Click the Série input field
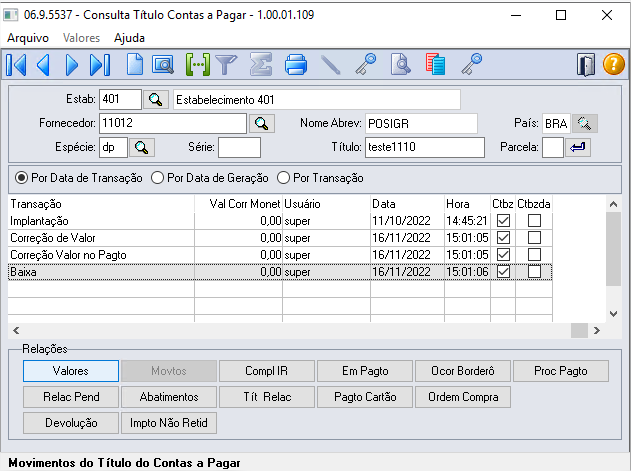Screen dimensions: 631x471 coord(239,147)
